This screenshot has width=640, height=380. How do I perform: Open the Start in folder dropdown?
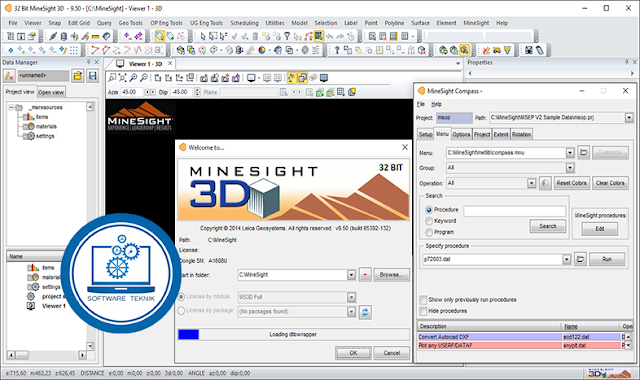351,275
